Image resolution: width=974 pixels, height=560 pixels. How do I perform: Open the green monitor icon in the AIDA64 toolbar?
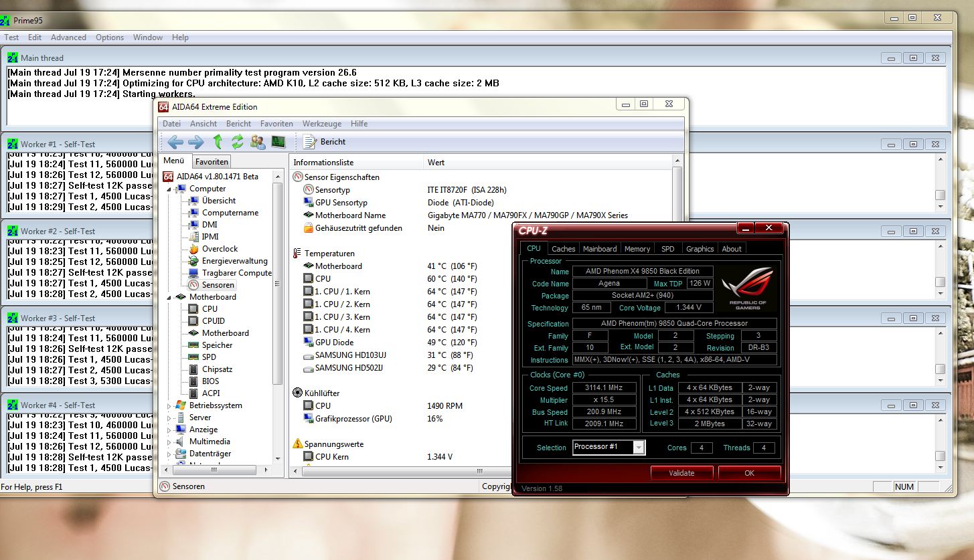tap(278, 142)
